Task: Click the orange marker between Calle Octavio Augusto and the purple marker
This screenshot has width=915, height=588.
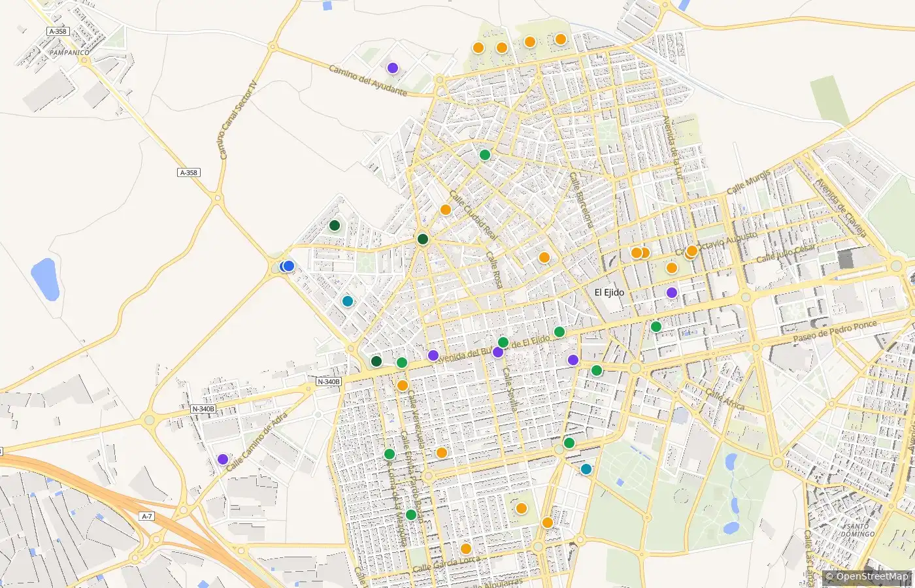Action: [x=672, y=268]
